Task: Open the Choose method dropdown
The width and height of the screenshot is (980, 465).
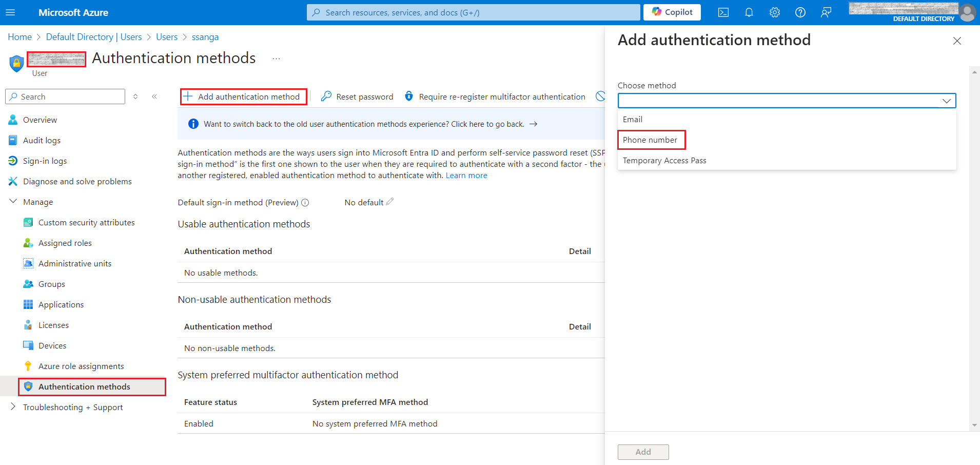Action: coord(787,101)
